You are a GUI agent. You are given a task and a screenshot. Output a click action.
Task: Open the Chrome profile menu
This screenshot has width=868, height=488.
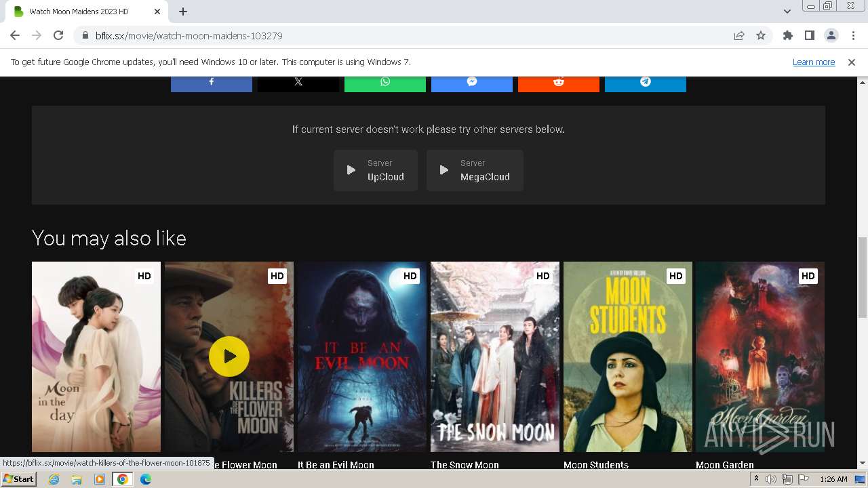point(831,35)
